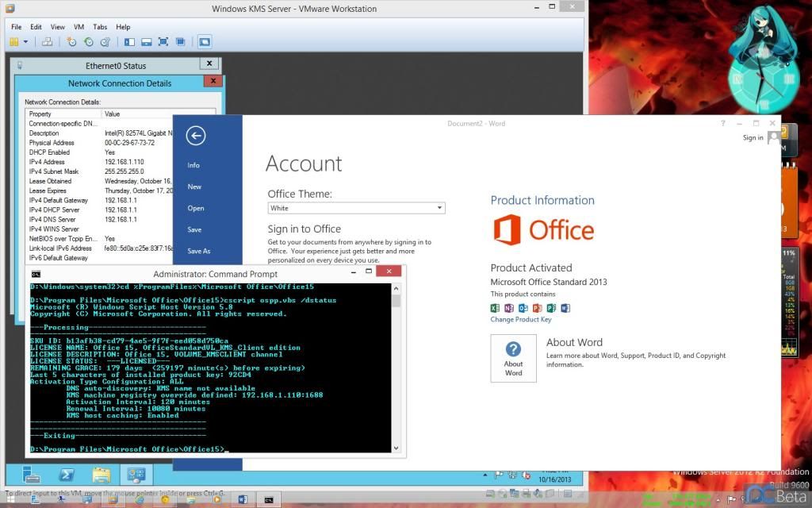Pause the virtual machine with the yellow toolbar button
Image resolution: width=812 pixels, height=508 pixels.
pos(14,42)
